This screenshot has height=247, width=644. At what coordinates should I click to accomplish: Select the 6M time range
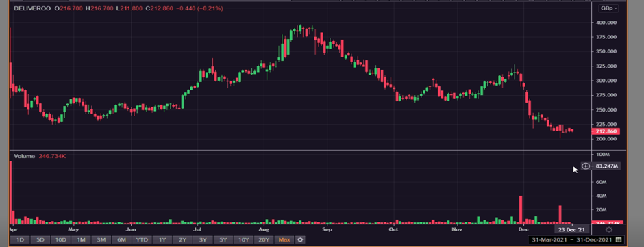click(121, 239)
